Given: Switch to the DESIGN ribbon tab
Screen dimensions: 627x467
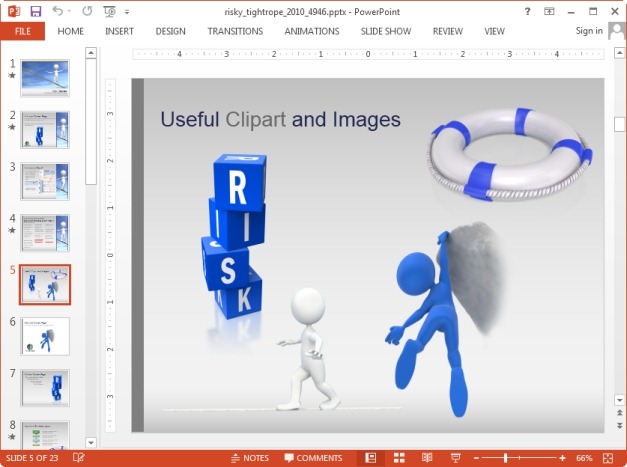Looking at the screenshot, I should (x=170, y=31).
